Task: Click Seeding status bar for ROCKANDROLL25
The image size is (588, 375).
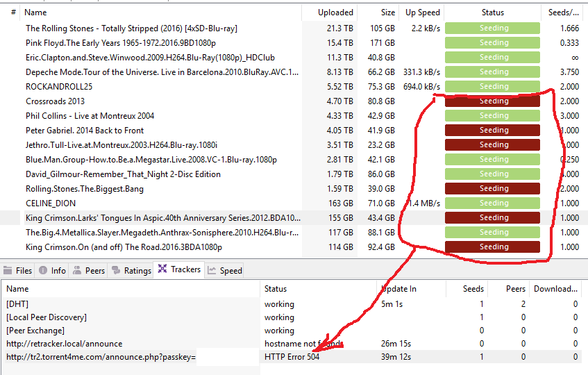Action: 492,87
